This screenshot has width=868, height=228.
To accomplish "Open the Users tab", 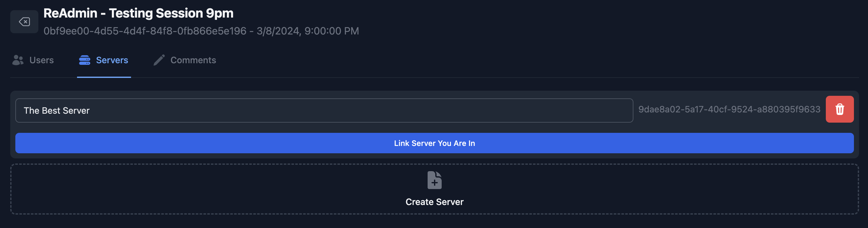I will click(33, 60).
